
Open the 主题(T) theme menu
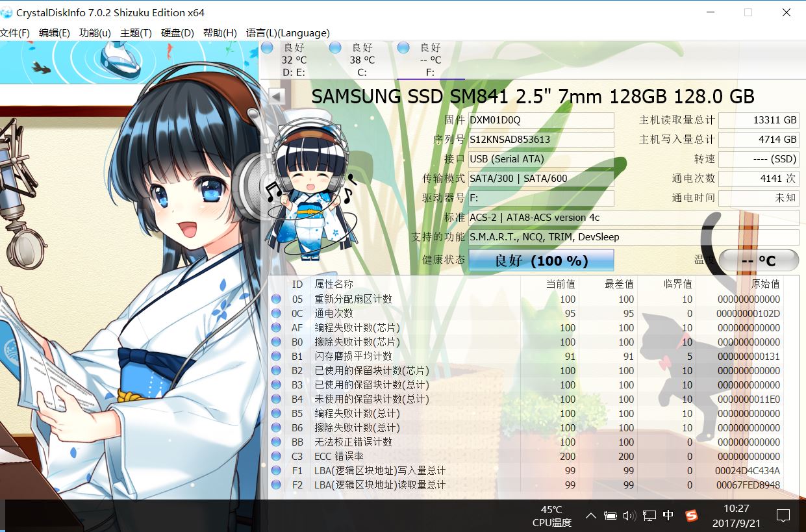click(136, 33)
